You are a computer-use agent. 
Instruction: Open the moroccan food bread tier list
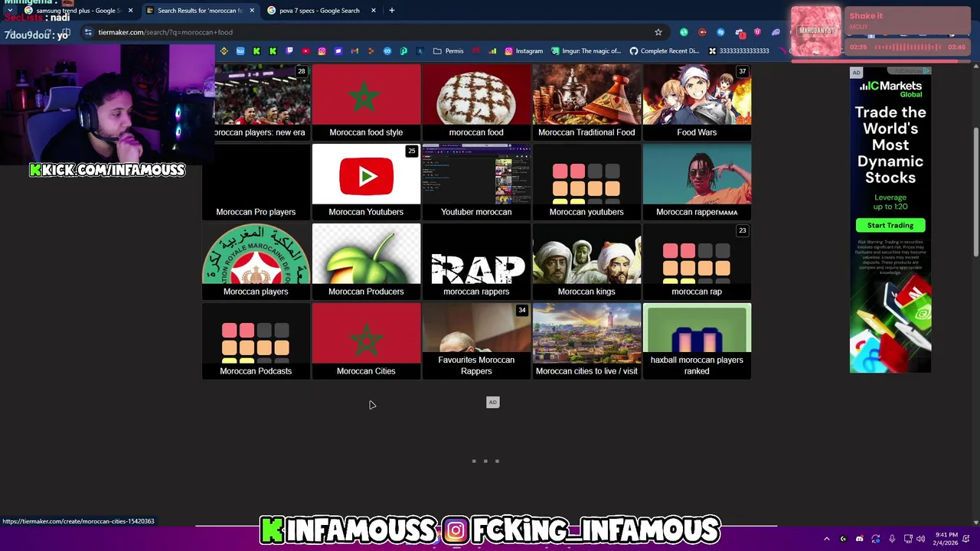tap(476, 102)
